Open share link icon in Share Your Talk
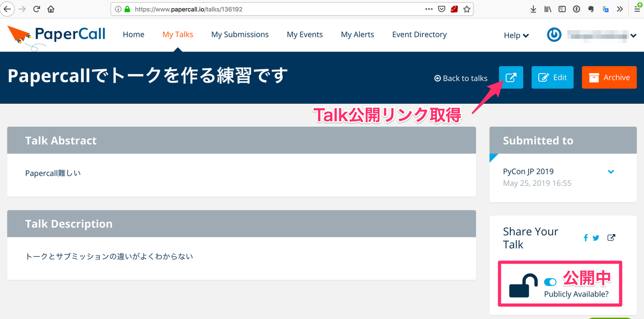 point(611,238)
